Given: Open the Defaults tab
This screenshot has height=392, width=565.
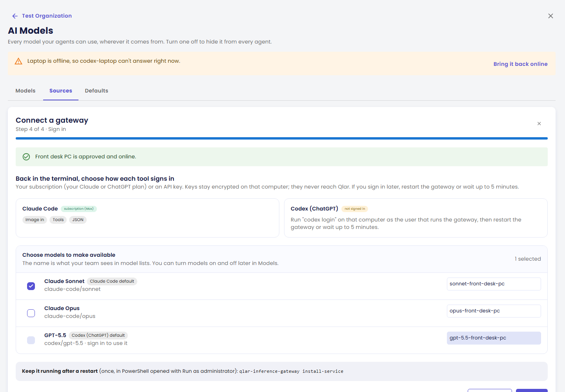Looking at the screenshot, I should click(97, 91).
